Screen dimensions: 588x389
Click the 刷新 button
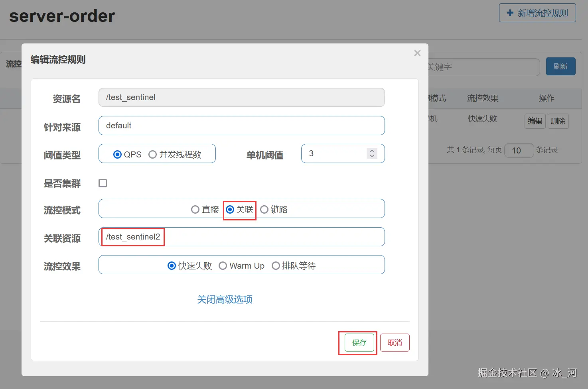[560, 67]
